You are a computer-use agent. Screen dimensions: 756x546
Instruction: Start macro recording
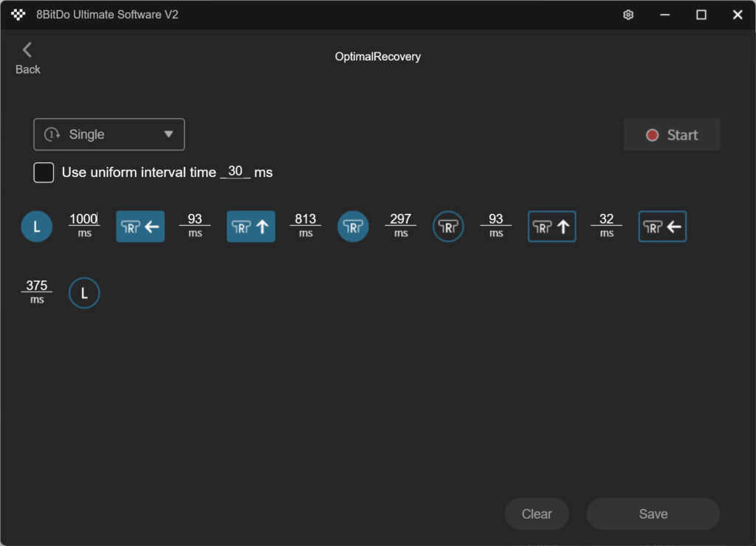click(671, 135)
